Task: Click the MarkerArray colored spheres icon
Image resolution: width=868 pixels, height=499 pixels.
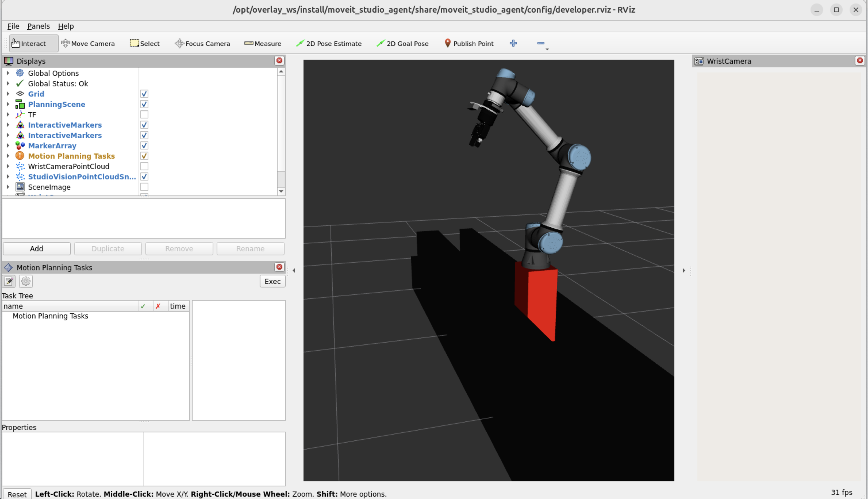Action: pyautogui.click(x=20, y=146)
